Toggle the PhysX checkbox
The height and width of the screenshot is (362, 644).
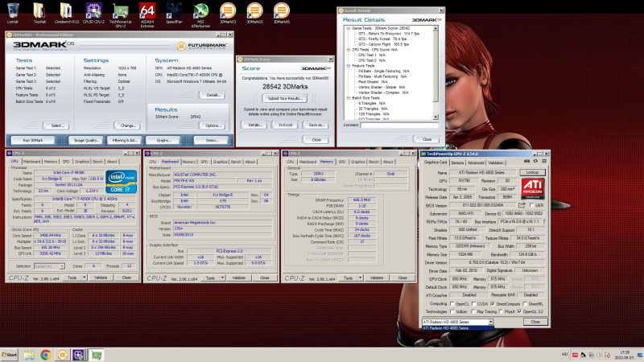(x=501, y=311)
